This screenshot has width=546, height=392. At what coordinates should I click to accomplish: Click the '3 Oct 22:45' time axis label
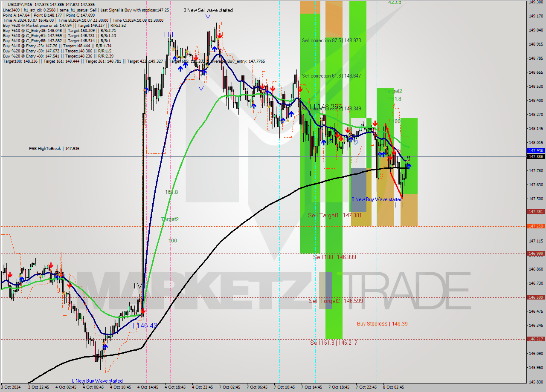[39, 387]
